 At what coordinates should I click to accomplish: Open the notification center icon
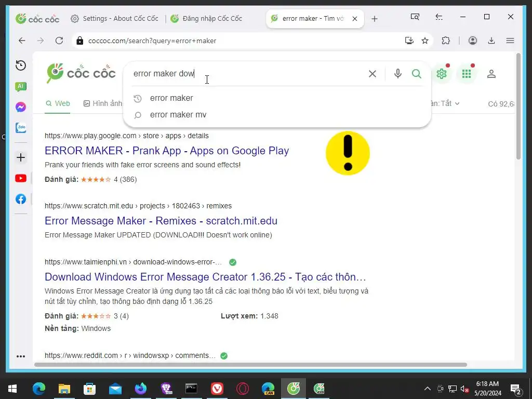point(516,389)
